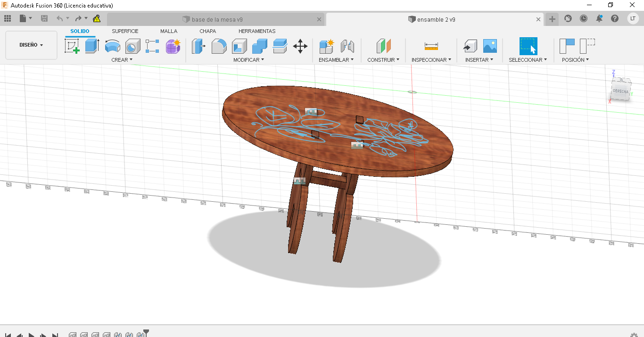Switch to the CHAPA tab
Screen dimensions: 644x337
click(x=207, y=31)
